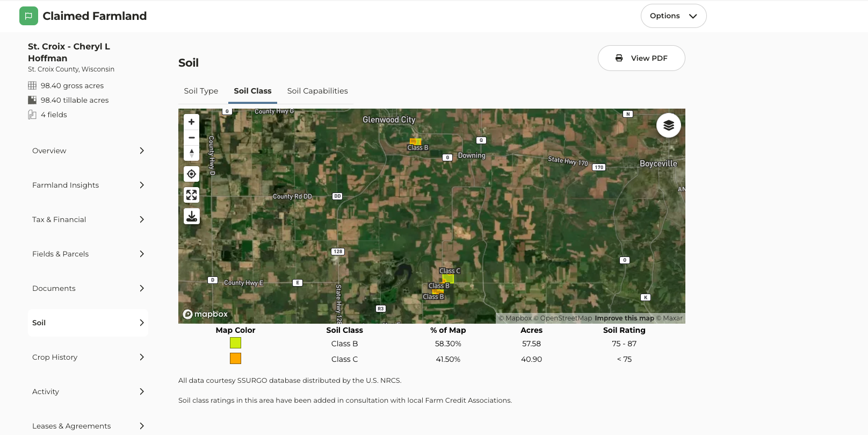The image size is (868, 435).
Task: Click the Class C parcel label on map
Action: tap(450, 271)
